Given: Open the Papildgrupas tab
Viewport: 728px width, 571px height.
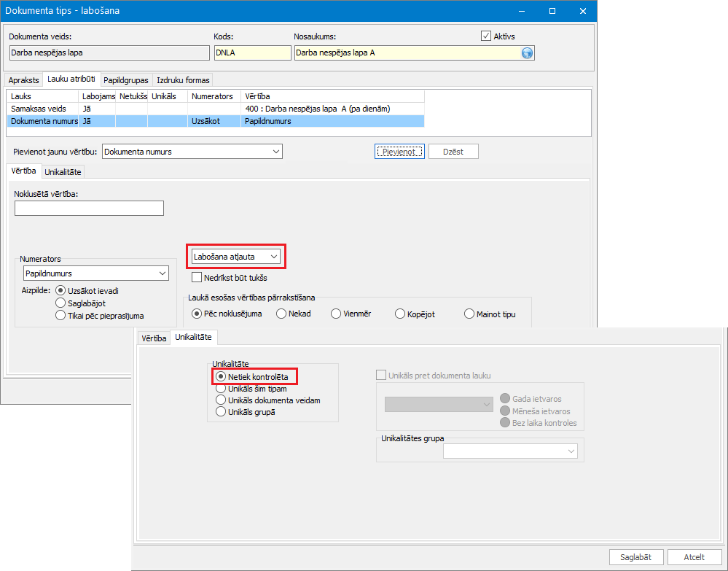Looking at the screenshot, I should click(126, 80).
